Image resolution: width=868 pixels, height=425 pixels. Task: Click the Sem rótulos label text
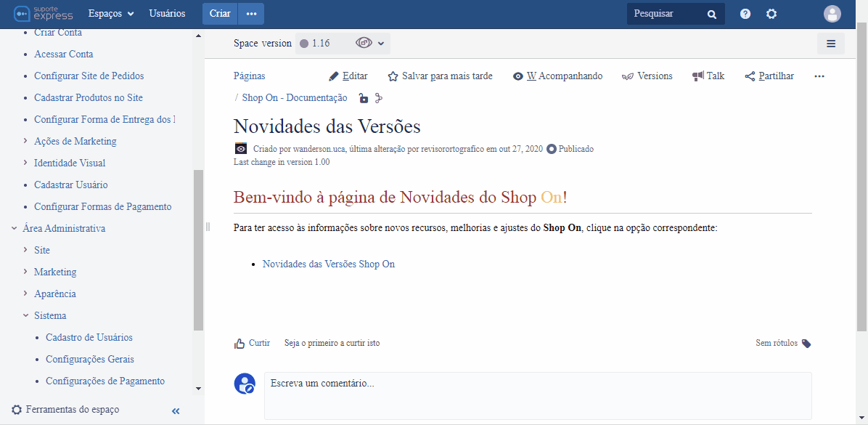click(777, 344)
